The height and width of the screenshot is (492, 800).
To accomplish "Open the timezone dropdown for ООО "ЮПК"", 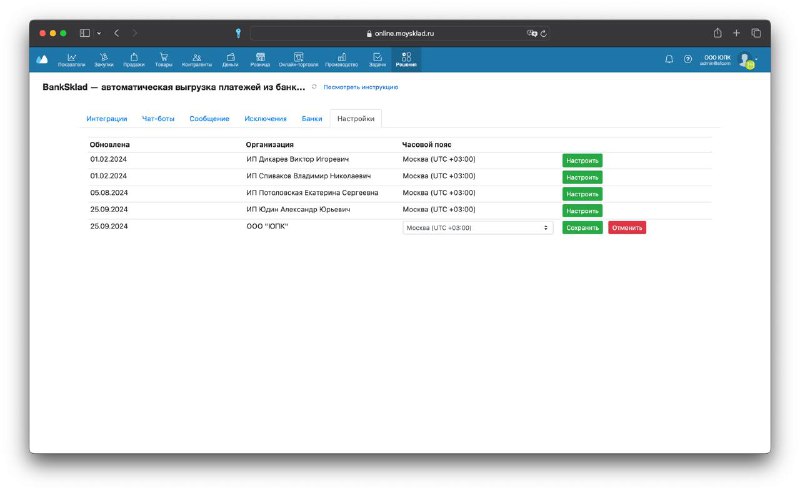I will 478,228.
